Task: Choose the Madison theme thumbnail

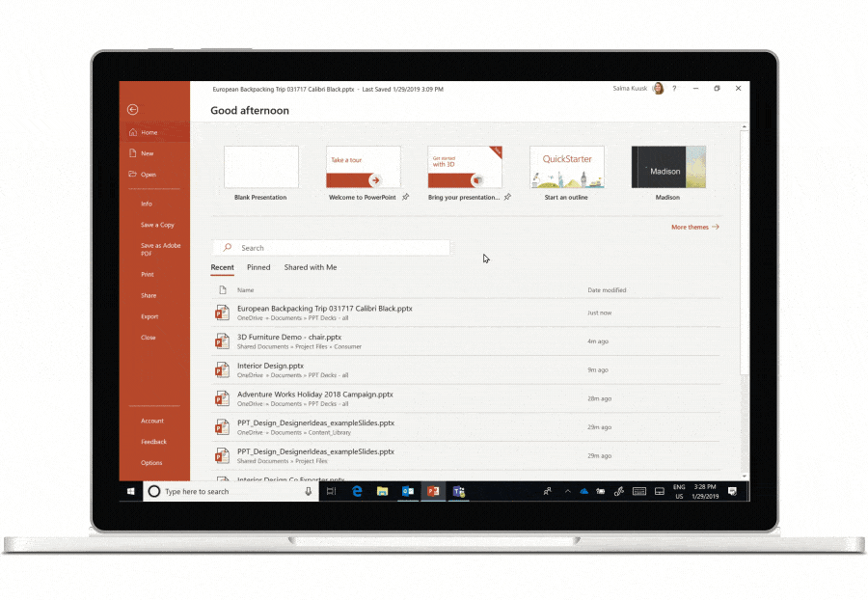Action: (x=668, y=168)
